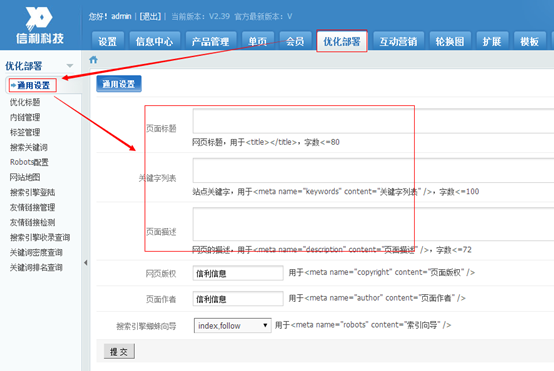
Task: Click the admin username link
Action: 121,16
